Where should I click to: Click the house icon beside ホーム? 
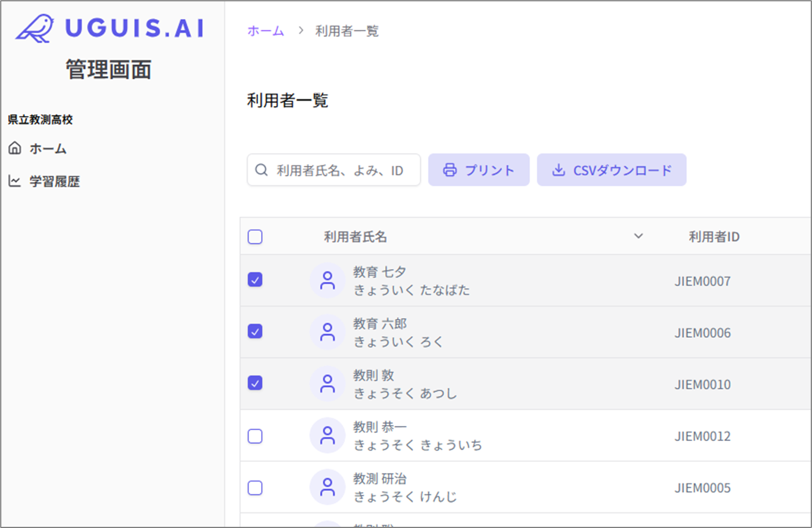(x=15, y=148)
